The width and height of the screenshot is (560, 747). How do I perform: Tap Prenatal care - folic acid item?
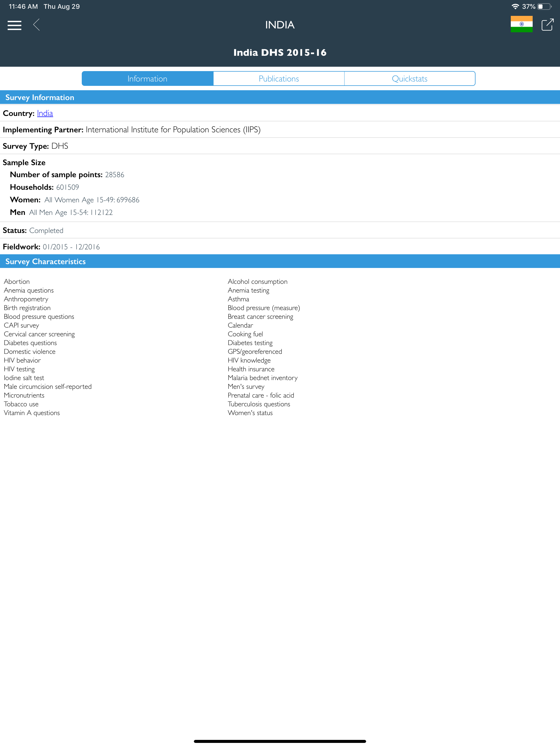pyautogui.click(x=261, y=395)
